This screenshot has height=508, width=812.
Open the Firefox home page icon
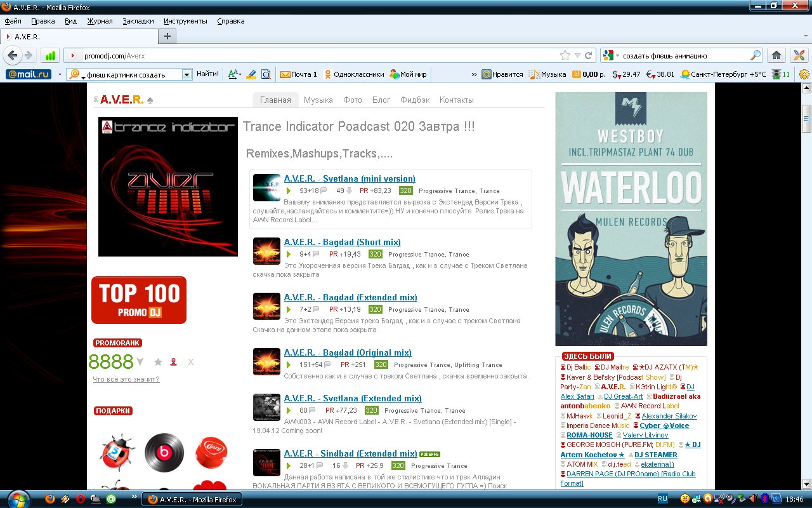(776, 55)
